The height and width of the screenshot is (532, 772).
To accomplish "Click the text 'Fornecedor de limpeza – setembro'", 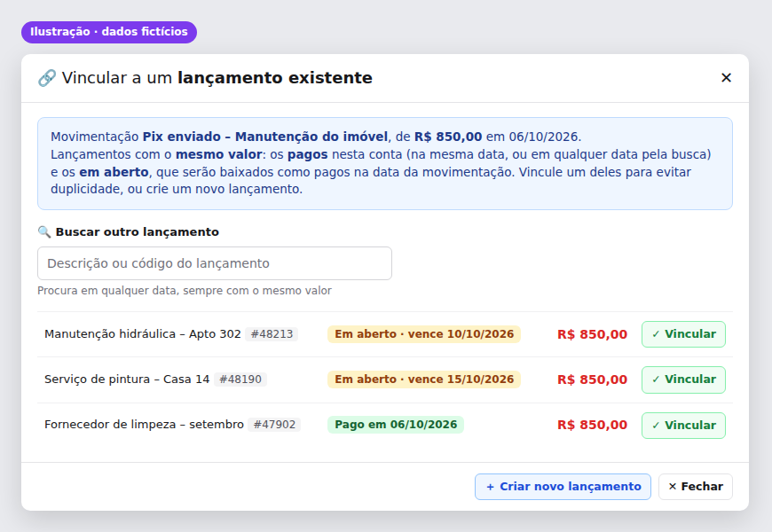I will [145, 425].
